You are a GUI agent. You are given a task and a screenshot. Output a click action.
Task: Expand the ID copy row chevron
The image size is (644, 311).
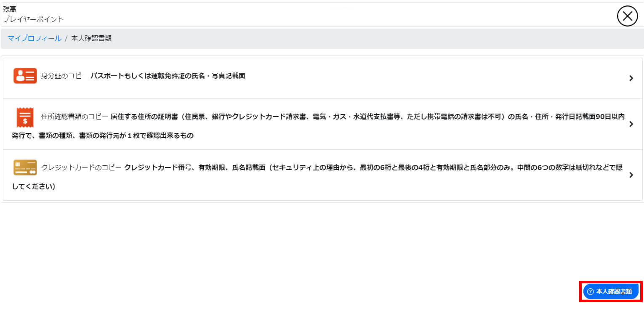[631, 78]
